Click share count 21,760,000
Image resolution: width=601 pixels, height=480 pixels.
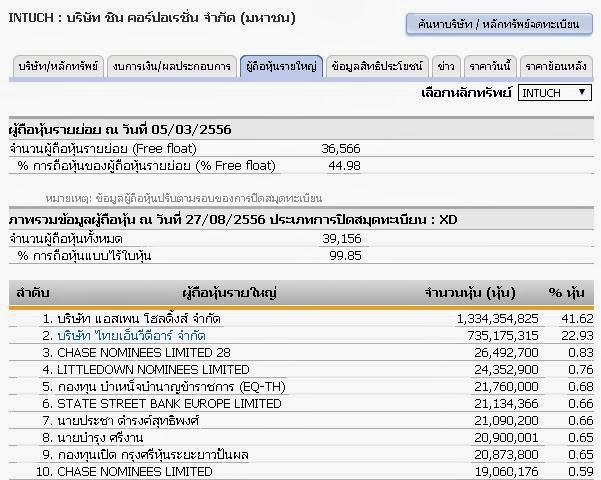506,387
